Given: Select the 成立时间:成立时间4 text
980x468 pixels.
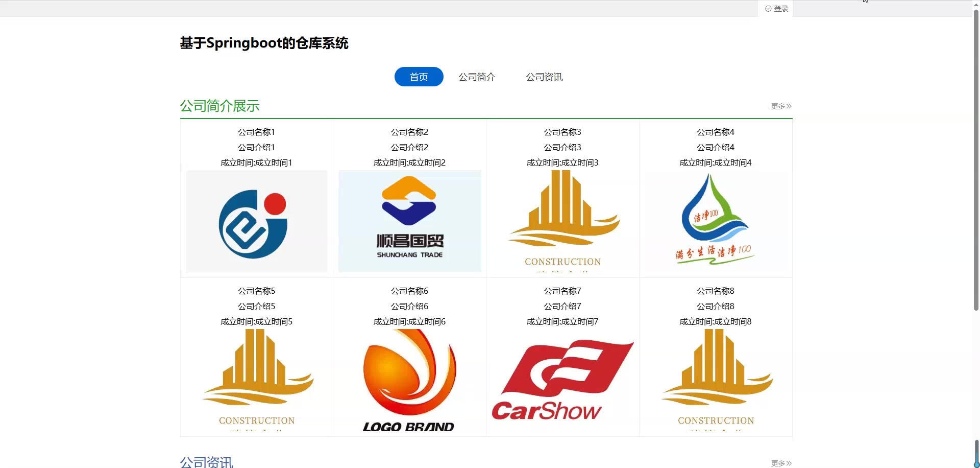Looking at the screenshot, I should click(x=716, y=162).
